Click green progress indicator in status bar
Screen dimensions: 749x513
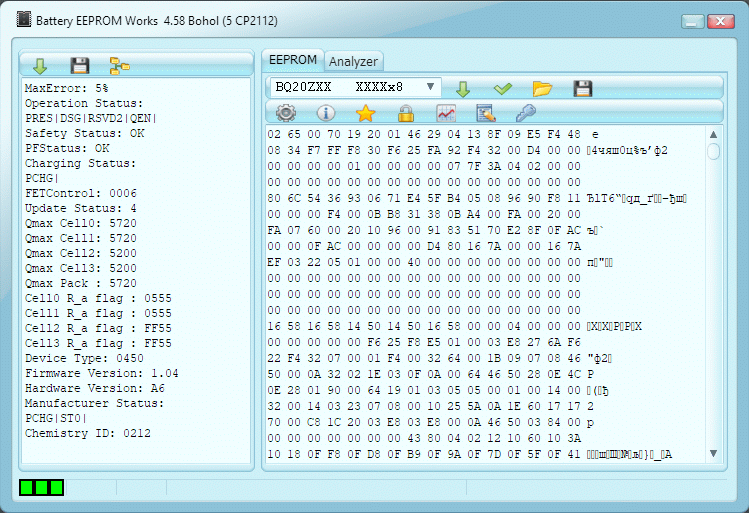(x=42, y=488)
